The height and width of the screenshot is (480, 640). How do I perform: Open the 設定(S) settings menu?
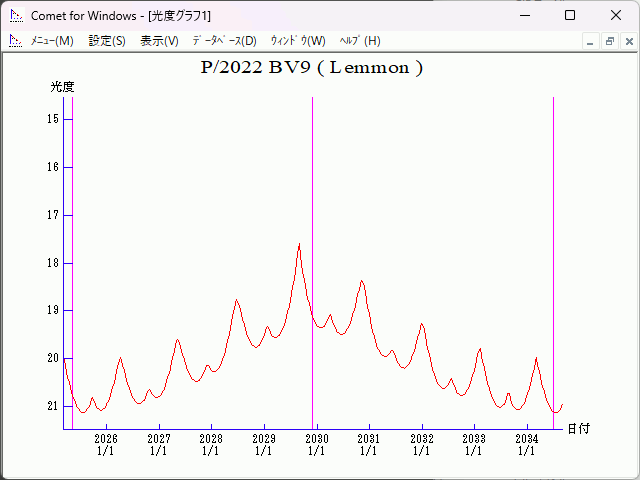pos(107,41)
